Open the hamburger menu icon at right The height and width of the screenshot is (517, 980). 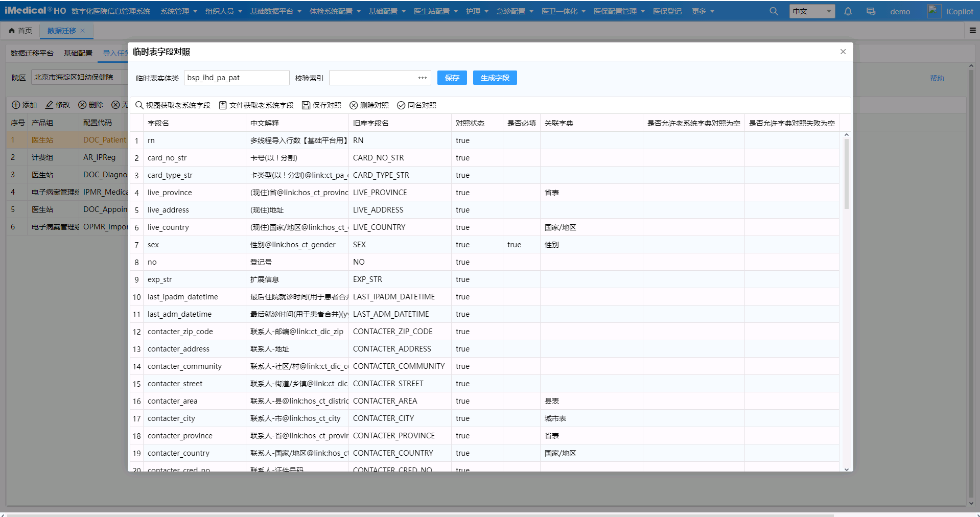[973, 31]
